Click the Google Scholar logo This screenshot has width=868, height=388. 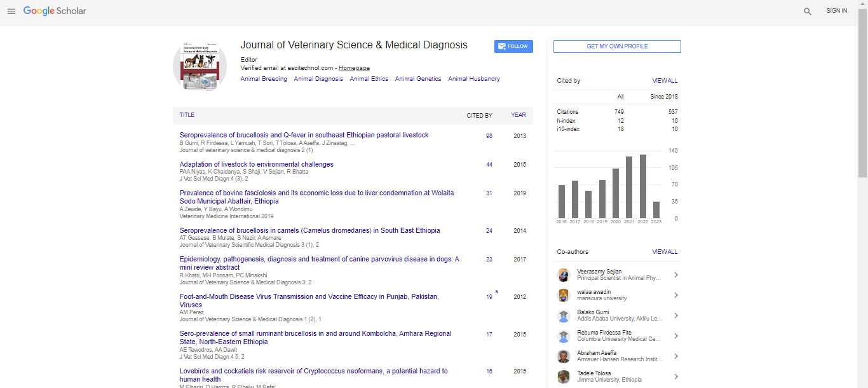55,11
